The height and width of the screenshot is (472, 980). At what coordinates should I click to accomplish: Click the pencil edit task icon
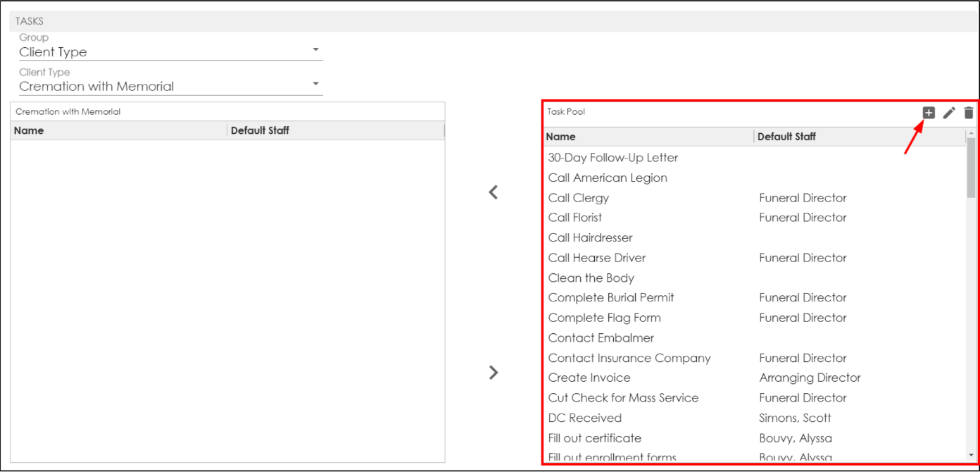(949, 113)
